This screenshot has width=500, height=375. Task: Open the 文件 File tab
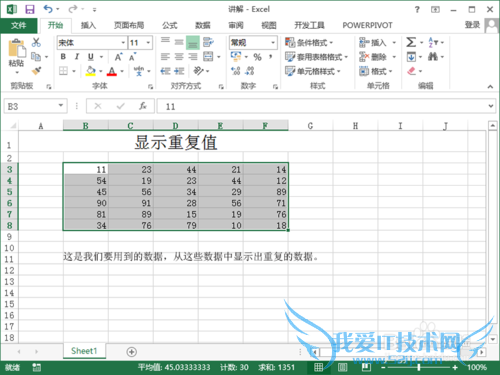19,25
